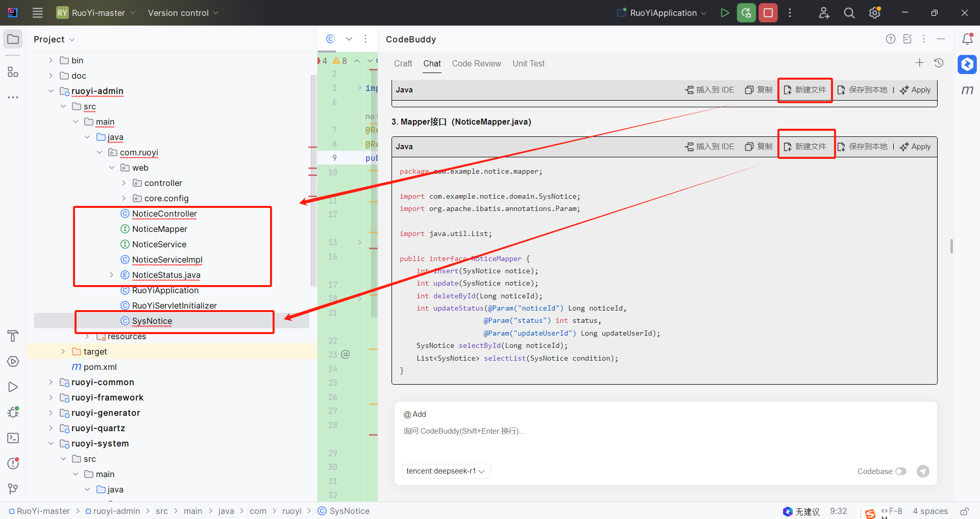This screenshot has height=519, width=980.
Task: Open Structure tool window icon
Action: (13, 72)
